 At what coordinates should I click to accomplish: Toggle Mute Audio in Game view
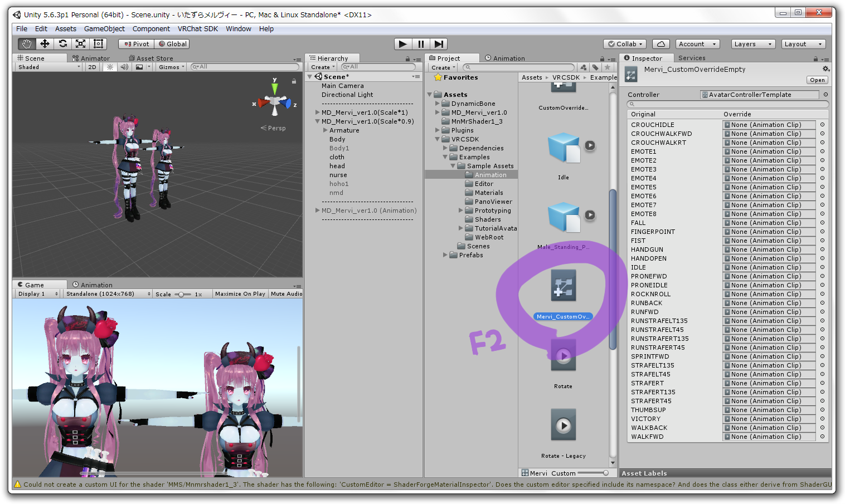tap(286, 293)
